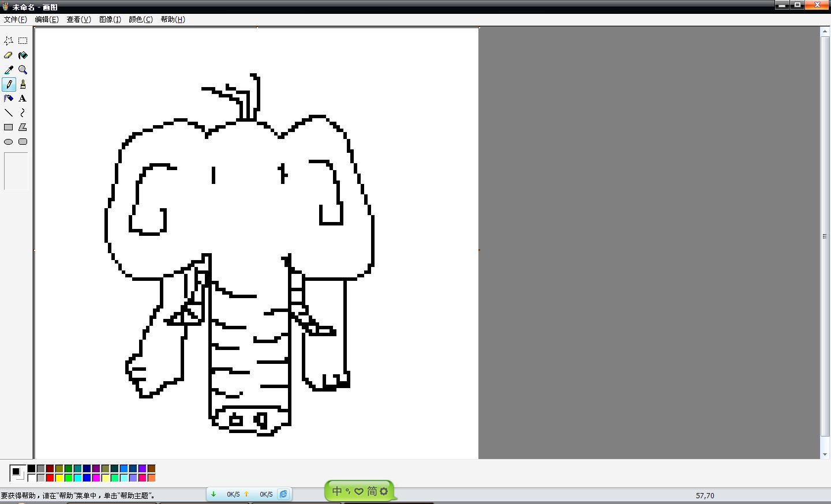Select the Curve tool
The width and height of the screenshot is (831, 504).
[x=23, y=113]
